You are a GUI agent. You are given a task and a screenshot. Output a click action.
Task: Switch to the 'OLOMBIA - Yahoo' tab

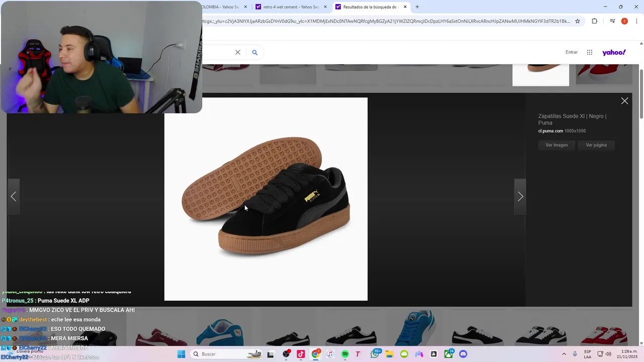tap(221, 7)
